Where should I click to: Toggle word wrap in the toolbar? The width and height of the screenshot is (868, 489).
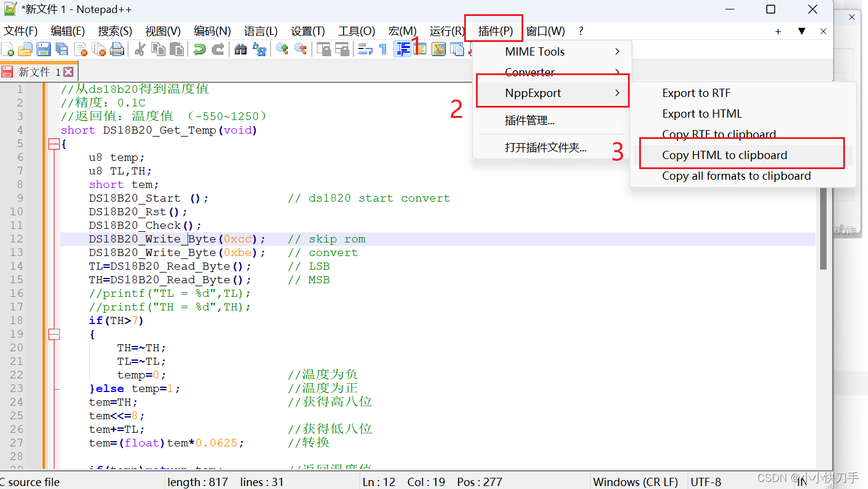[365, 49]
